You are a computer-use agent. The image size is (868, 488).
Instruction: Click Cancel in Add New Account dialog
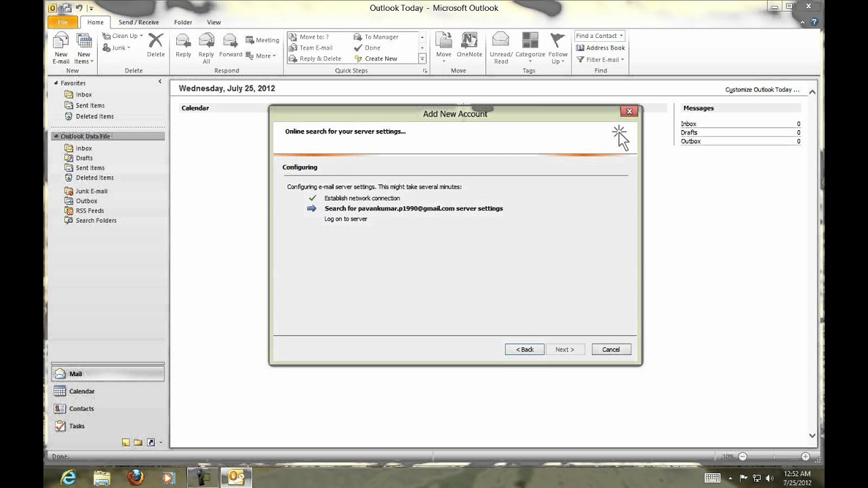(x=611, y=350)
